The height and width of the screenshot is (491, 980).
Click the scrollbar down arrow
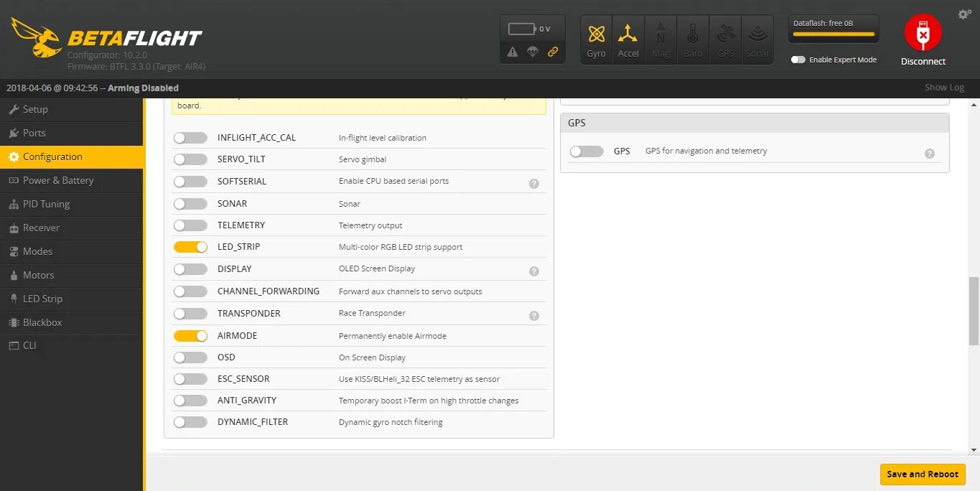[x=974, y=450]
